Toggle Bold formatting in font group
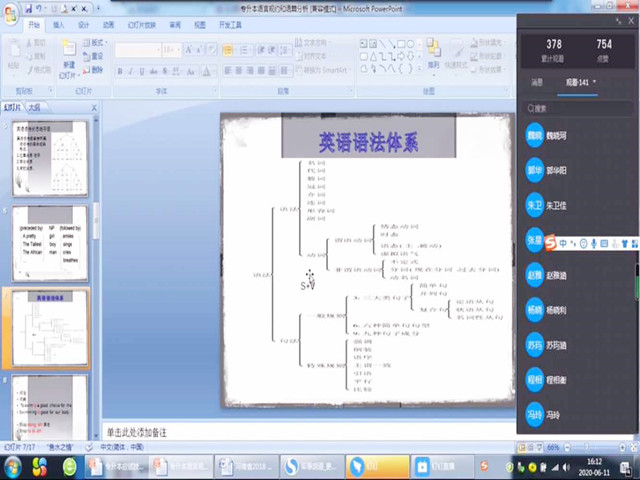640x480 pixels. 120,72
